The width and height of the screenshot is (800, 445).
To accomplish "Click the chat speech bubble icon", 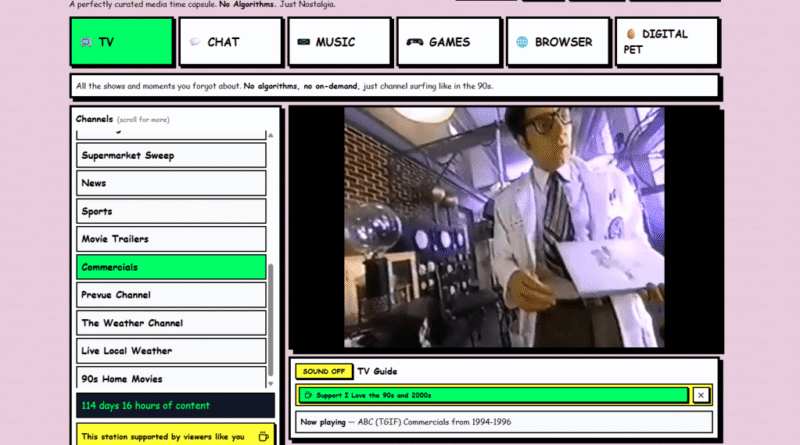I will click(195, 42).
